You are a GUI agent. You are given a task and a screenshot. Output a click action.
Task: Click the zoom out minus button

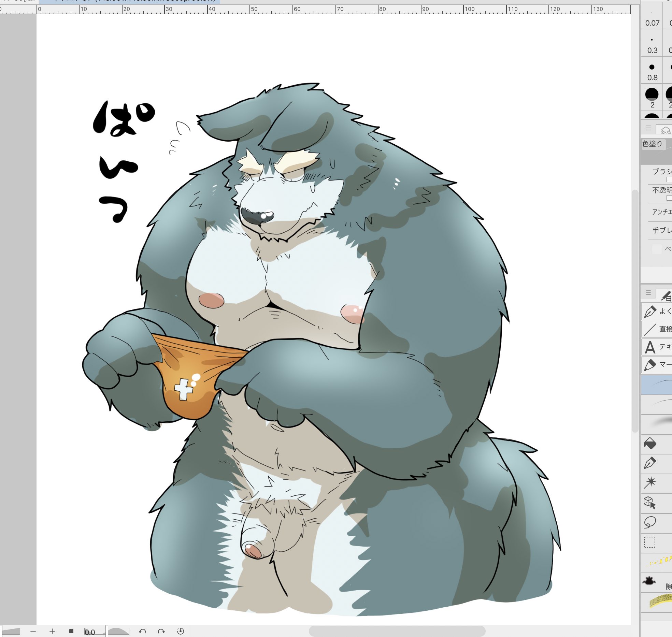tap(33, 631)
